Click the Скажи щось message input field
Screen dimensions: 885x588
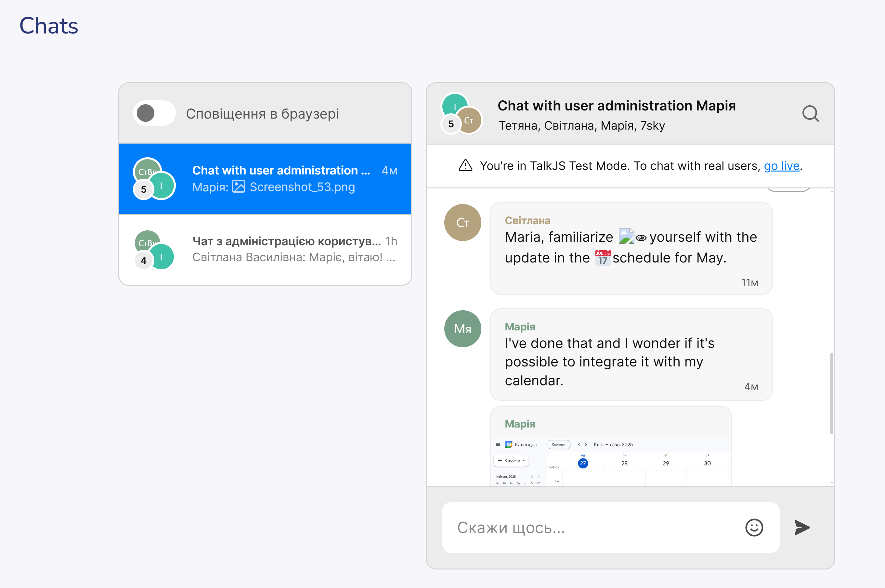596,528
